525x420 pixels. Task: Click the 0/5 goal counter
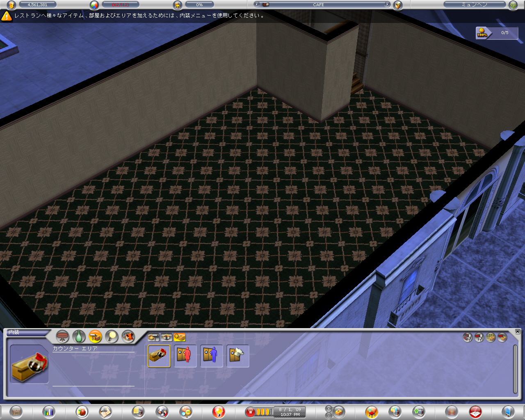[504, 33]
